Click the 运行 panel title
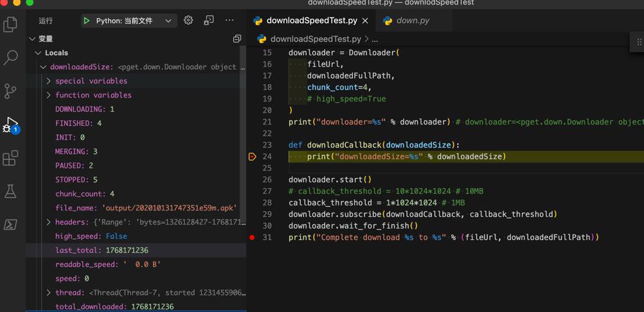 pyautogui.click(x=46, y=21)
